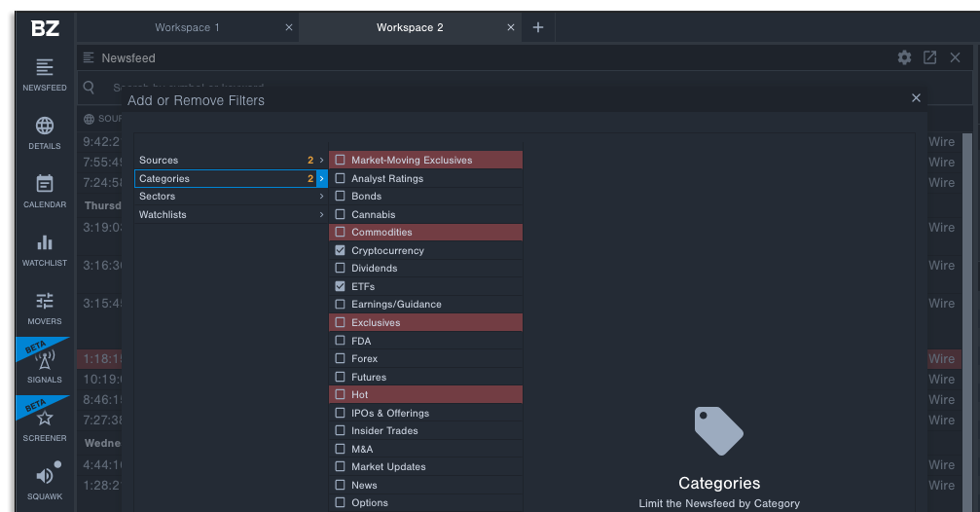Click the Categories tag icon
Viewport: 980px width, 512px height.
click(x=719, y=431)
